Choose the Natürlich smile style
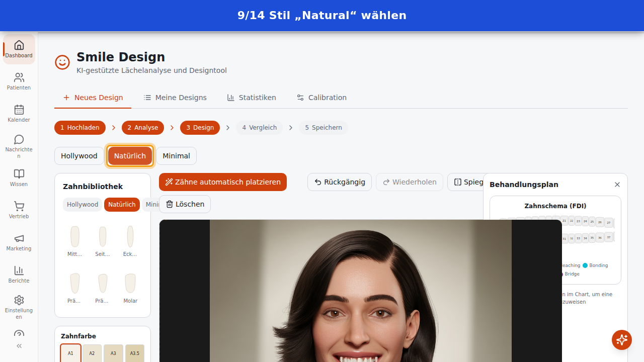 (x=130, y=156)
